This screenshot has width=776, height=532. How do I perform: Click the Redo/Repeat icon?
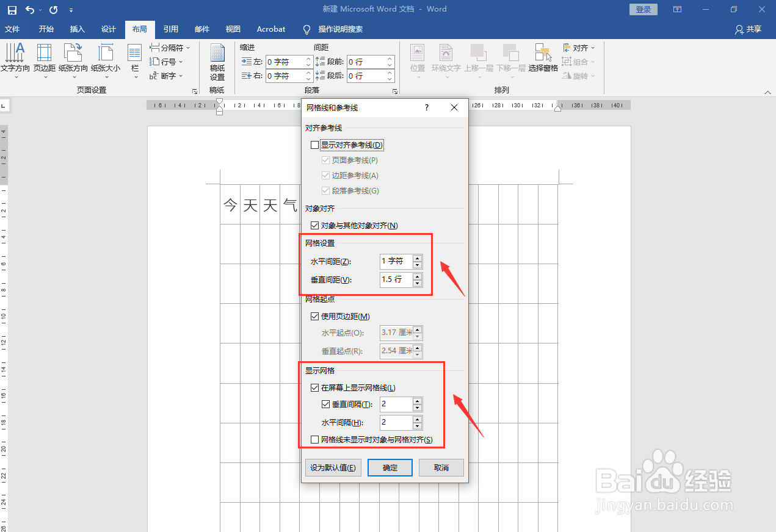point(53,10)
